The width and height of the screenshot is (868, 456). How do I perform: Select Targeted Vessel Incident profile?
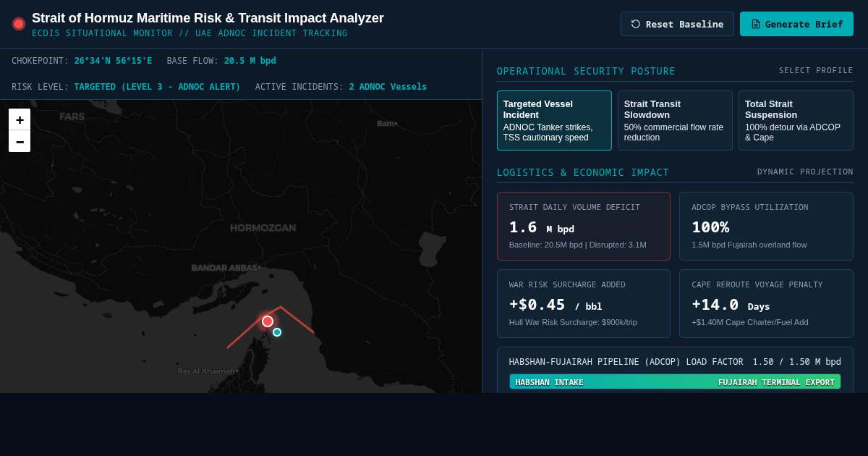[554, 120]
